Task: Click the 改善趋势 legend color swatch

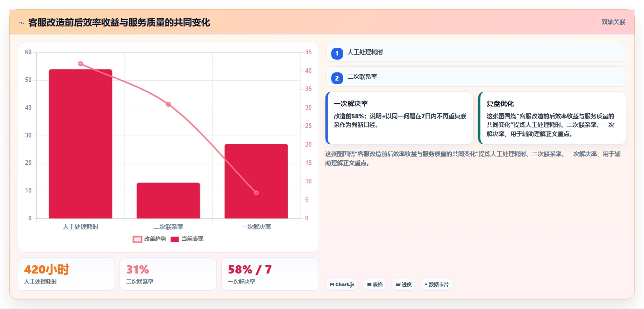Action: point(137,239)
